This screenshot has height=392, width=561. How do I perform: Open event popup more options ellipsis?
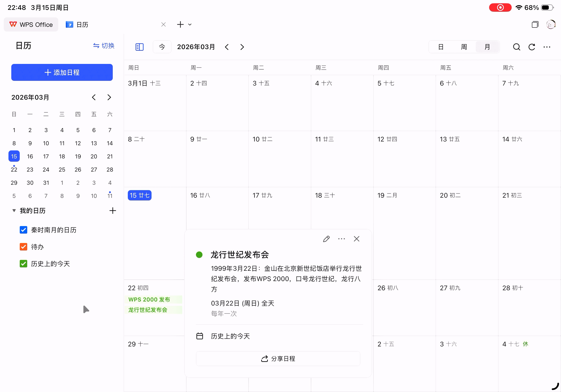point(341,239)
